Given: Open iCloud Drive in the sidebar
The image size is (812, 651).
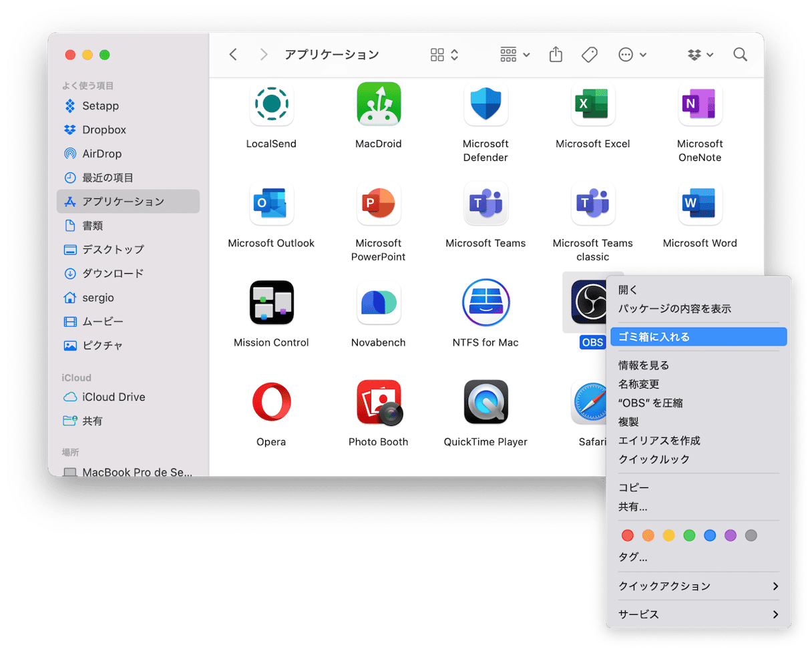Looking at the screenshot, I should pyautogui.click(x=114, y=397).
